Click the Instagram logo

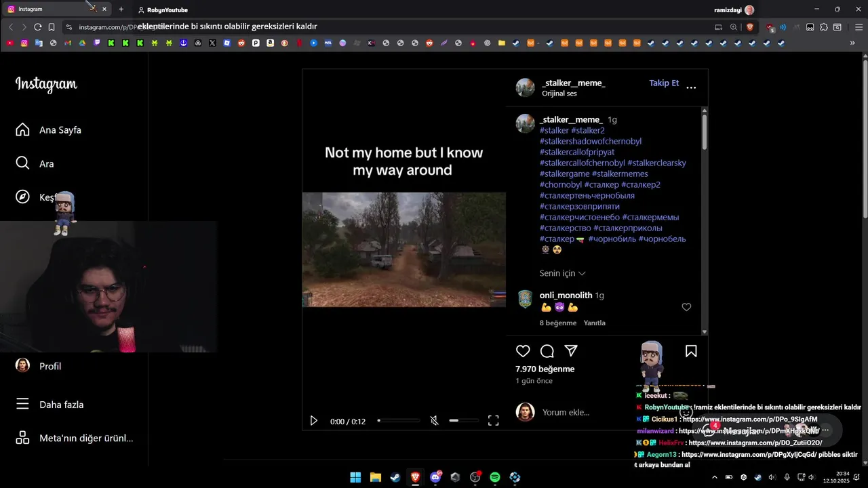(46, 84)
